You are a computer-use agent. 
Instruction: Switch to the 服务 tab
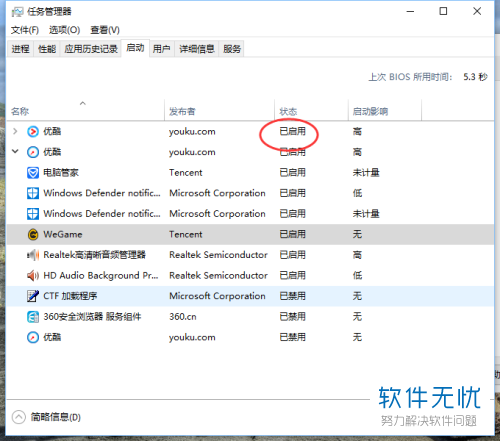click(232, 49)
